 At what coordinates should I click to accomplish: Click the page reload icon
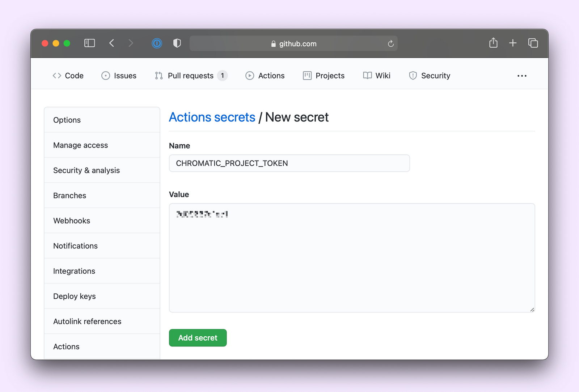pyautogui.click(x=390, y=43)
